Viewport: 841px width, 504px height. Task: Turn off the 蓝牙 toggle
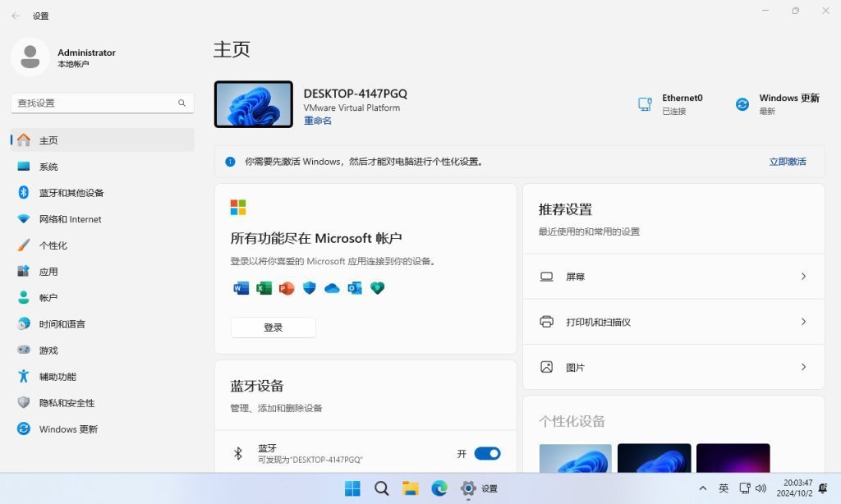click(x=486, y=453)
